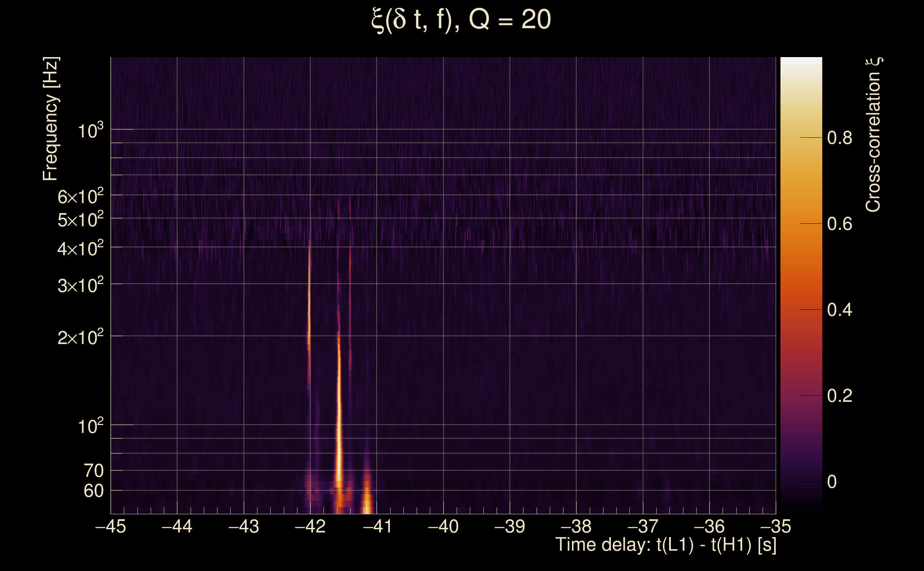Image resolution: width=924 pixels, height=571 pixels.
Task: Select the -42 tick label on the x-axis
Action: 310,526
